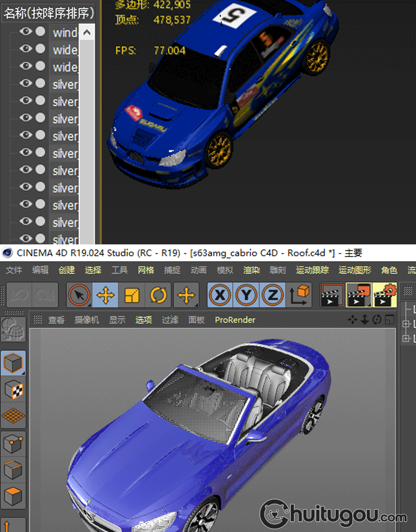Click the blue Mercedes cabrio in viewport
The width and height of the screenshot is (416, 532).
coord(199,436)
